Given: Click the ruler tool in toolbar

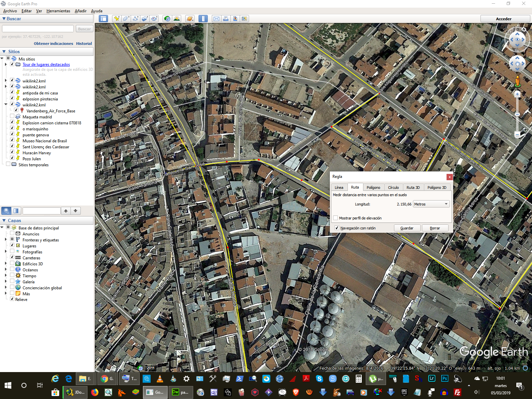Looking at the screenshot, I should point(203,19).
